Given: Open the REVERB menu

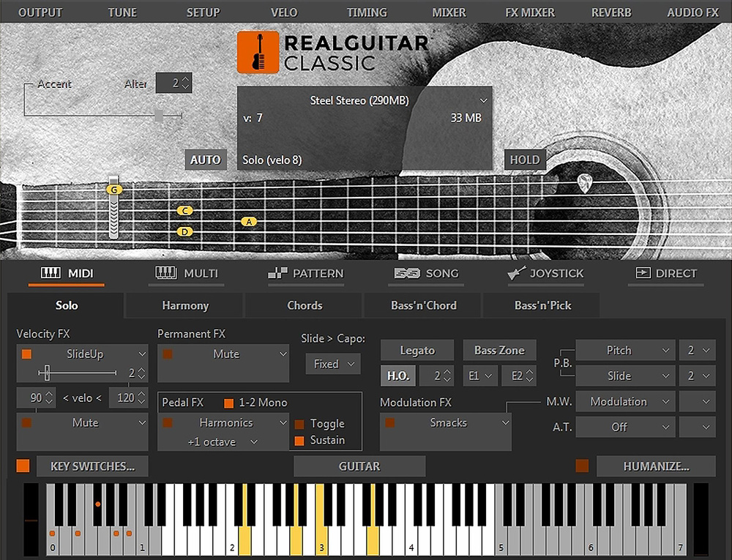Looking at the screenshot, I should [x=611, y=12].
